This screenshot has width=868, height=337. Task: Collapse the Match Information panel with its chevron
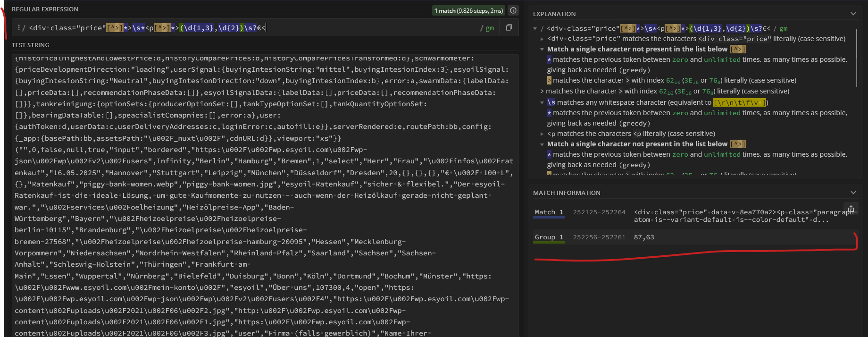853,193
